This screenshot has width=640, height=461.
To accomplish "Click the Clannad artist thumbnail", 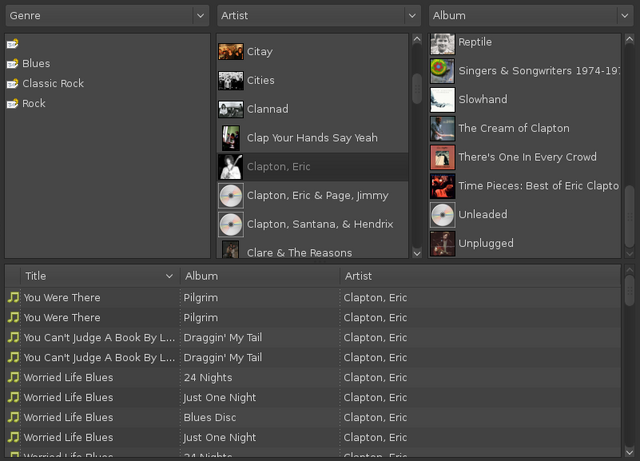I will (231, 109).
